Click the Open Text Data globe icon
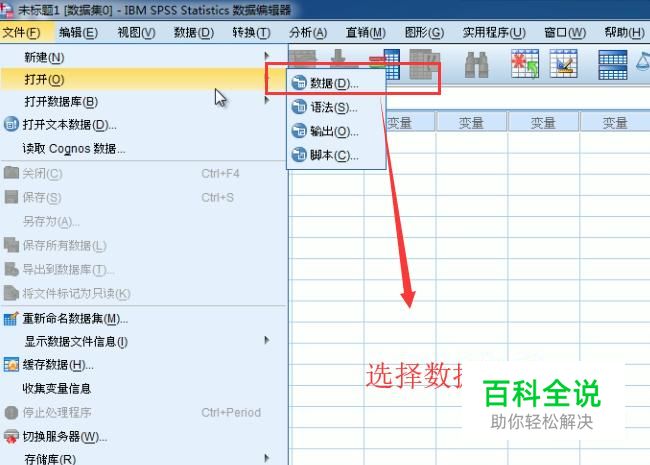This screenshot has width=650, height=465. [11, 124]
